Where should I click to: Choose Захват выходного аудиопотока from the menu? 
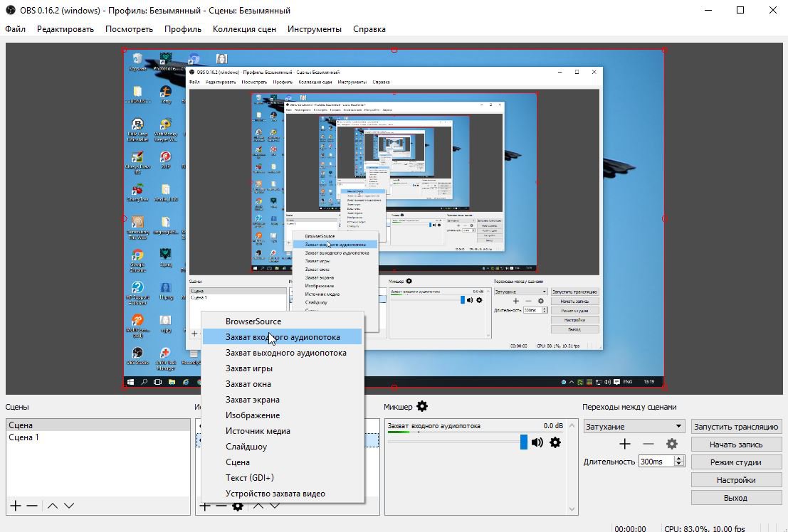click(x=283, y=353)
